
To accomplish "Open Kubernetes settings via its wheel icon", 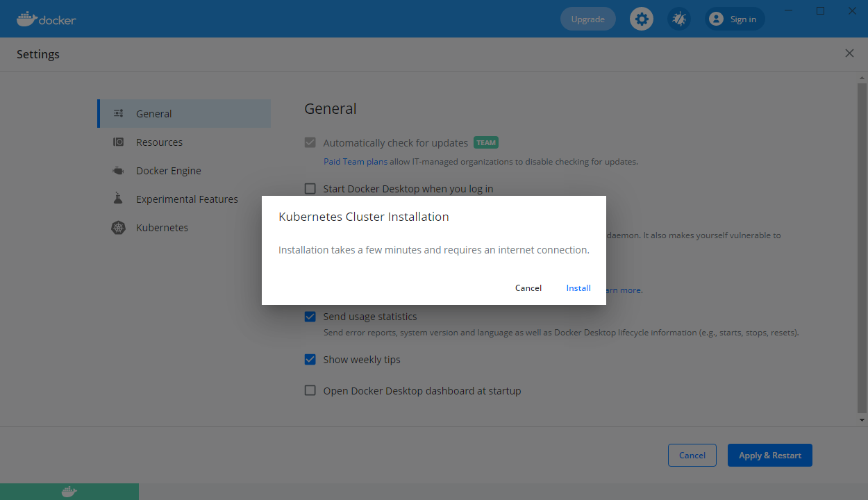I will click(x=118, y=227).
